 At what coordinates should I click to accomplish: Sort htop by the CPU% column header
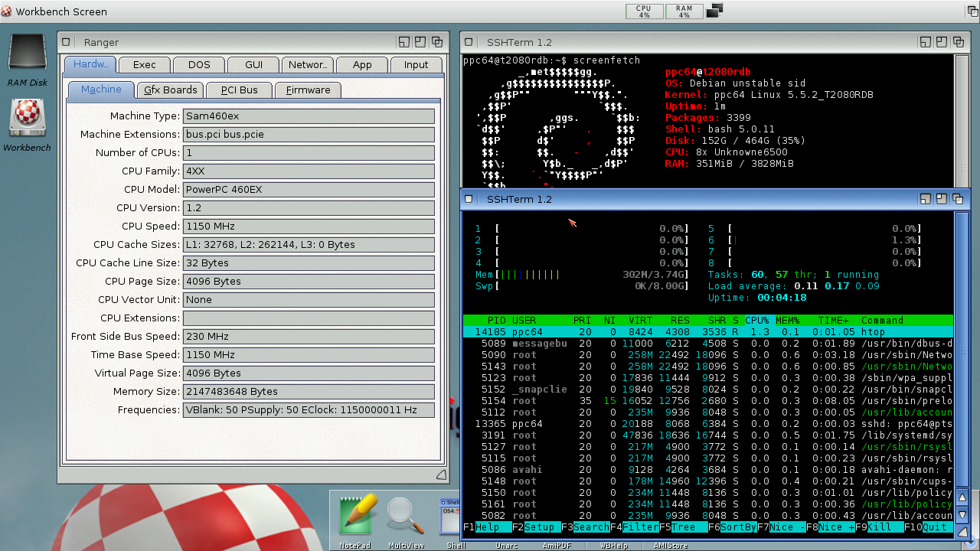[757, 321]
